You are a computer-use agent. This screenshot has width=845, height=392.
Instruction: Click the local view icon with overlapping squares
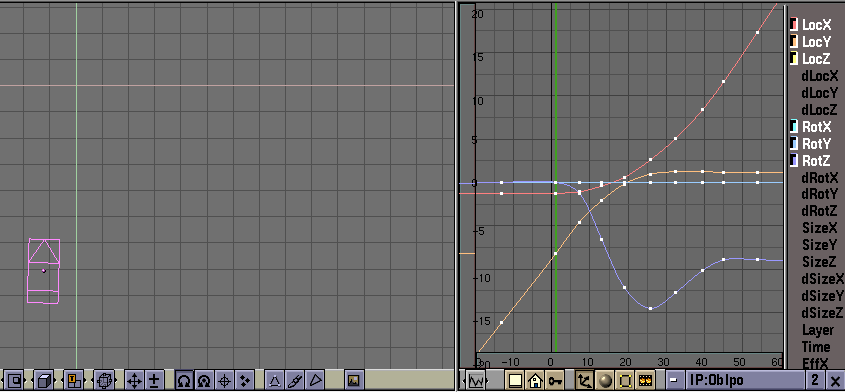tap(14, 381)
